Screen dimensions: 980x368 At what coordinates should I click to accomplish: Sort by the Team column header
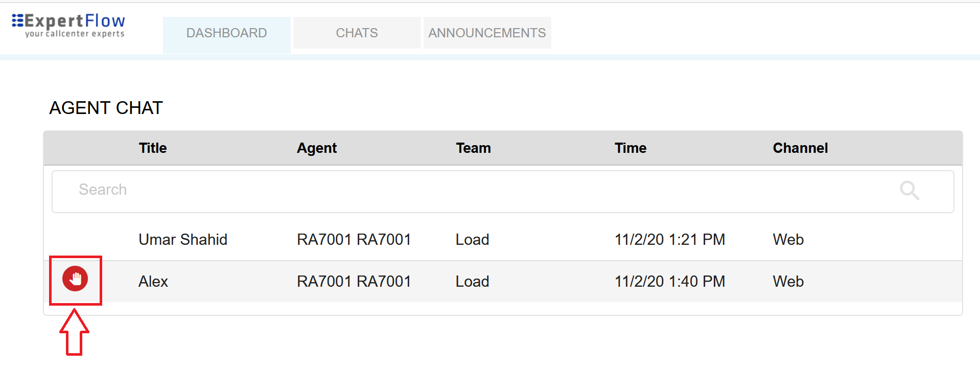click(x=473, y=148)
